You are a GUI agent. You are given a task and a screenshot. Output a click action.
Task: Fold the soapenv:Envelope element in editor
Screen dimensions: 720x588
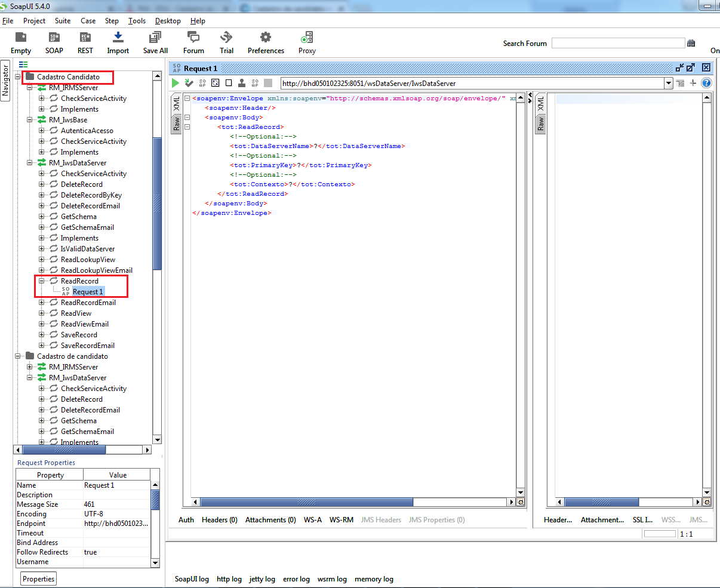pyautogui.click(x=187, y=98)
